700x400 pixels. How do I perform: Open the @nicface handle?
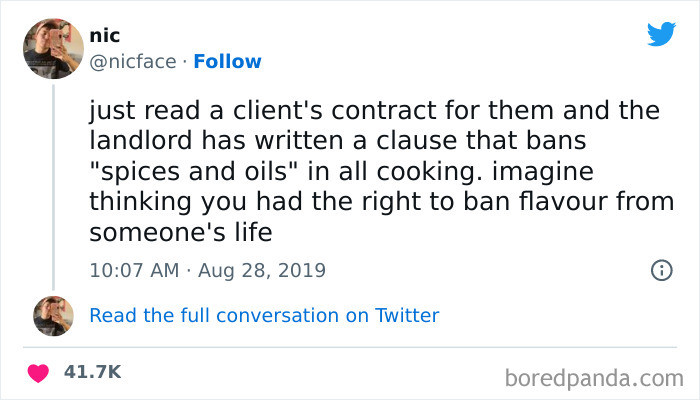135,61
